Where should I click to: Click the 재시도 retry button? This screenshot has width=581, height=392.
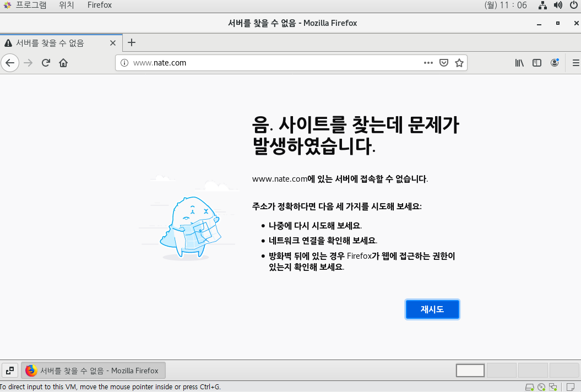(432, 309)
